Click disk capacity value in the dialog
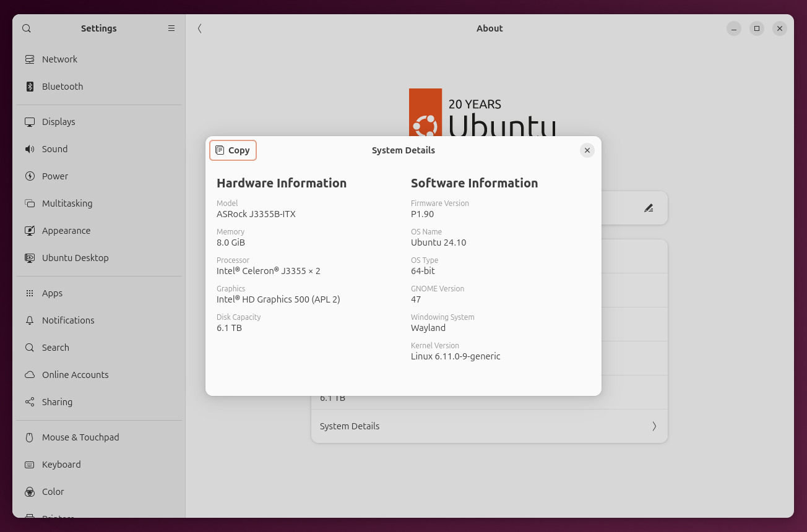The width and height of the screenshot is (807, 532). coord(229,328)
